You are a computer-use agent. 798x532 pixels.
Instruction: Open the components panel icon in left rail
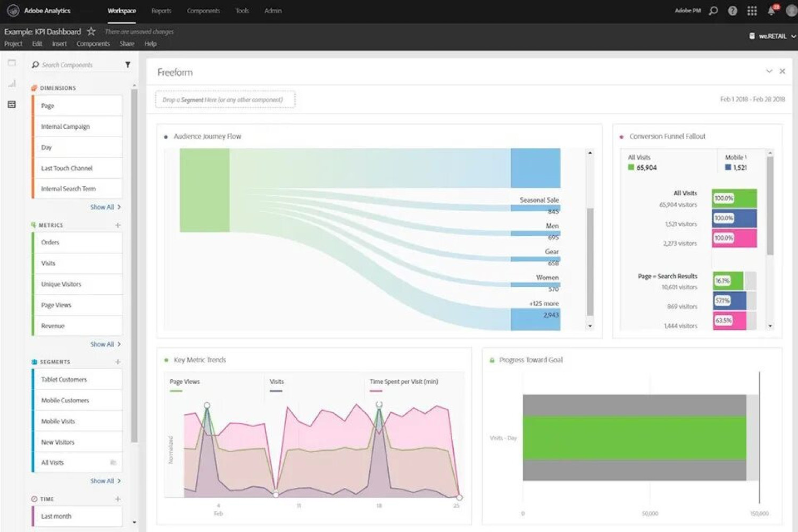12,104
